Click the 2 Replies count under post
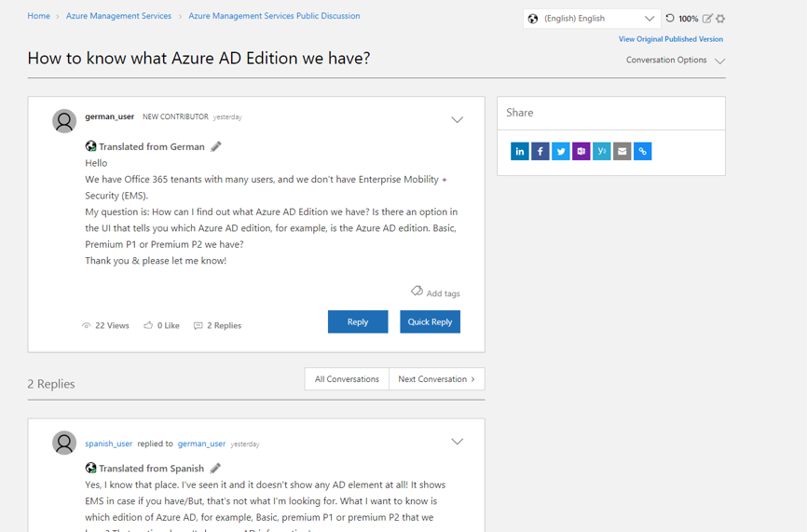Image resolution: width=807 pixels, height=532 pixels. point(224,326)
